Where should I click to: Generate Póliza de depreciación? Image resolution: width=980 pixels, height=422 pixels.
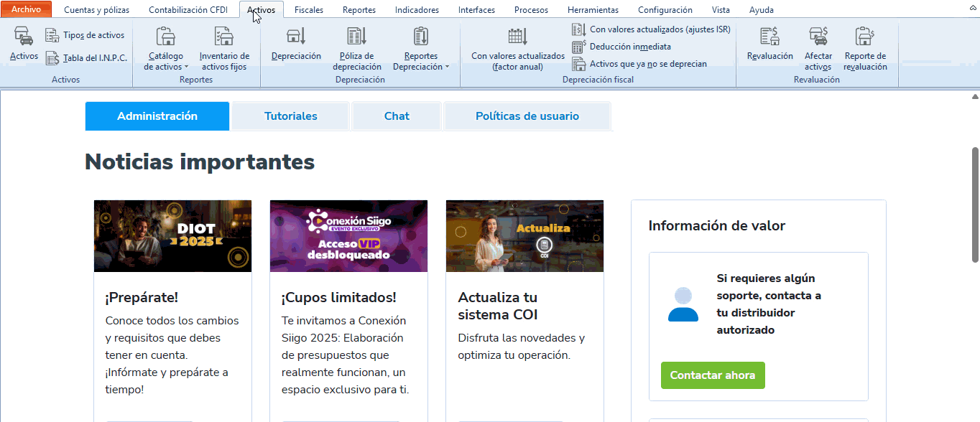(x=356, y=37)
